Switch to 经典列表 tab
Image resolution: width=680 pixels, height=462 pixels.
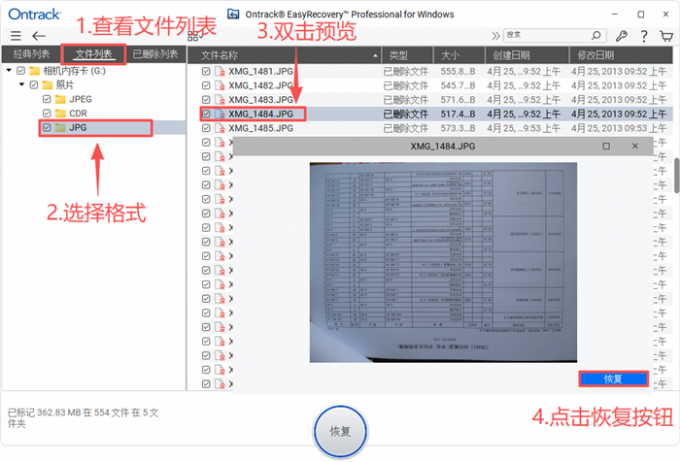(31, 54)
